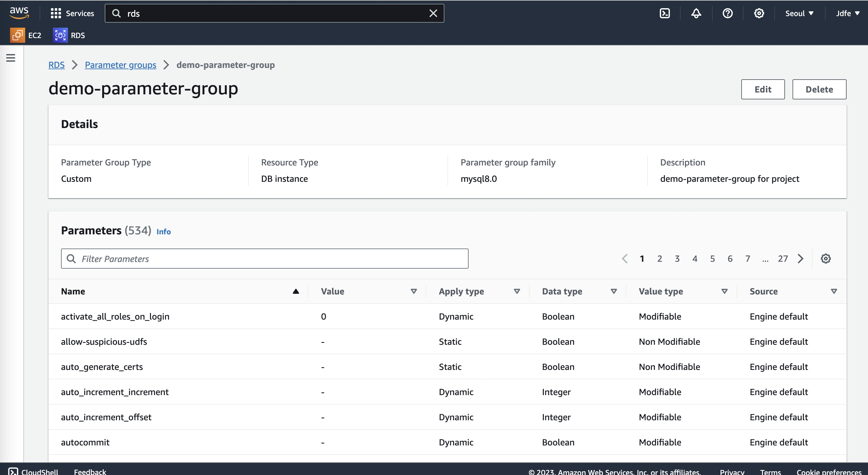This screenshot has height=475, width=868.
Task: Open table preferences gear beside pagination
Action: tap(826, 259)
